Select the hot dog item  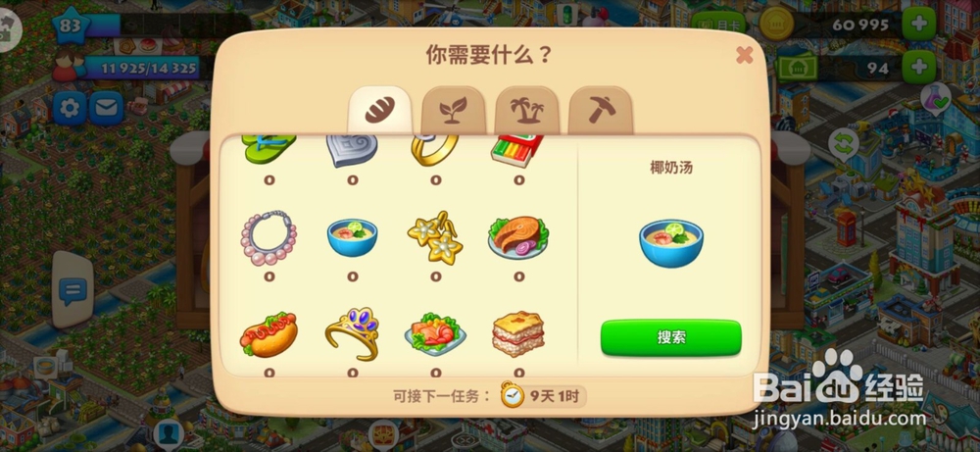pos(269,335)
